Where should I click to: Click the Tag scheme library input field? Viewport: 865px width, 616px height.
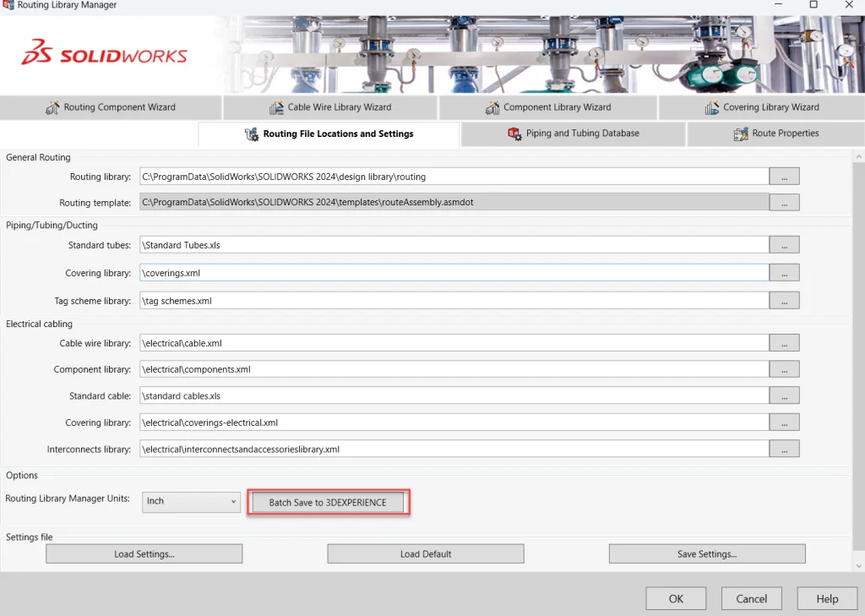tap(454, 301)
